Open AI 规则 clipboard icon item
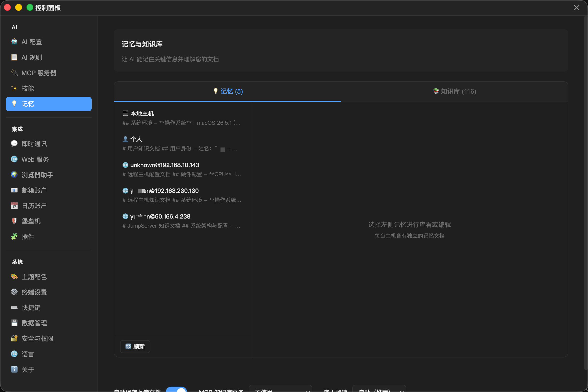588x392 pixels. (49, 57)
